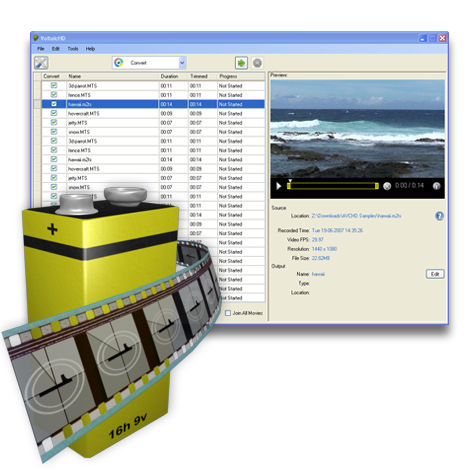Uncheck the first snow.MTS row's Convert checkbox
Screen dimensions: 466x469
point(54,132)
